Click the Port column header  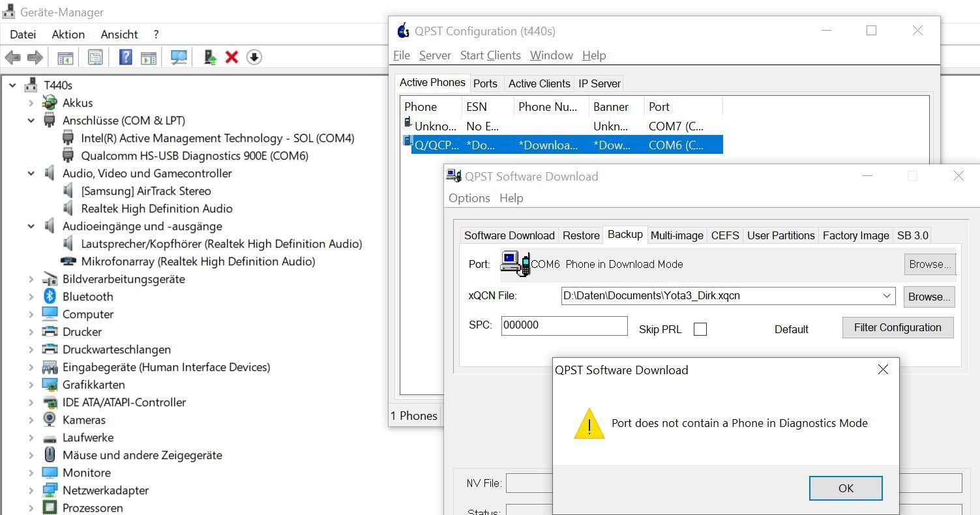point(683,106)
